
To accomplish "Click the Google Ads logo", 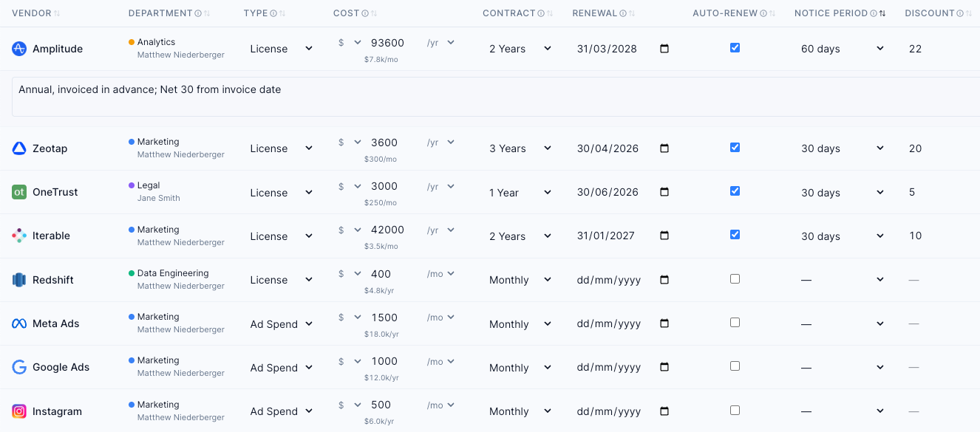I will pyautogui.click(x=18, y=367).
